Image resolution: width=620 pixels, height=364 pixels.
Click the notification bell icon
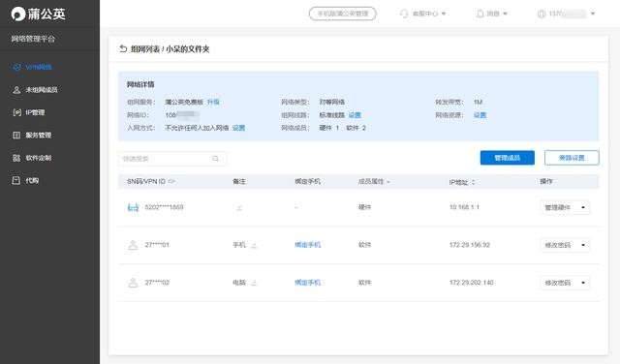(480, 14)
